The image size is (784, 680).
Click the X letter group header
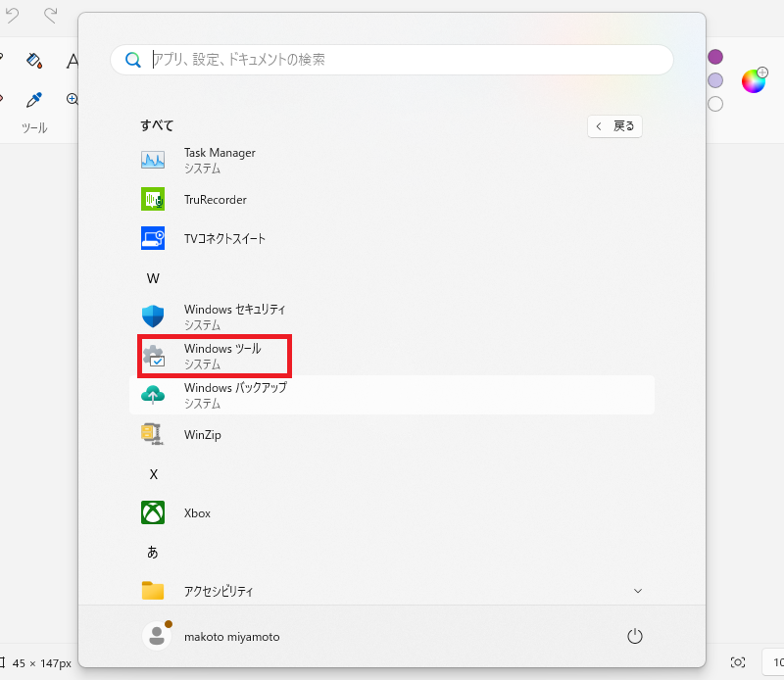[x=153, y=474]
